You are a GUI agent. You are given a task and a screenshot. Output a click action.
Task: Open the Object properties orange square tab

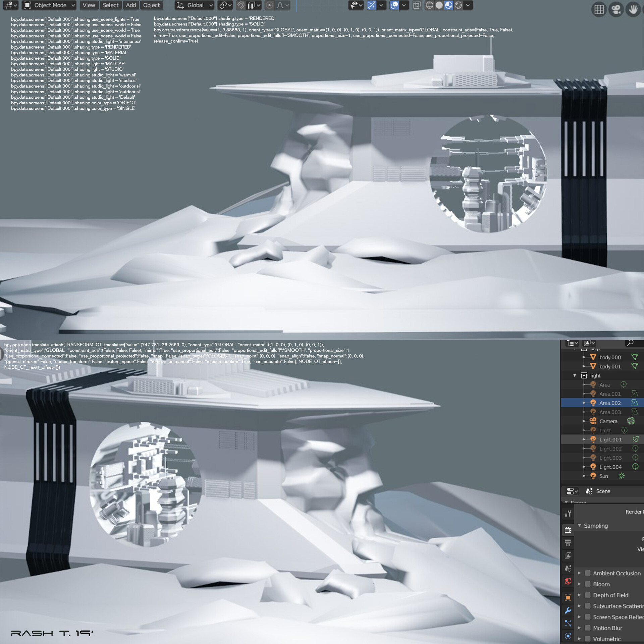tap(568, 597)
